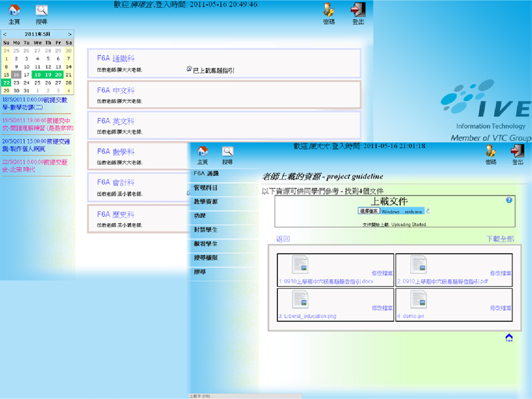This screenshot has width=532, height=399.
Task: Select 教學資源 in the teacher side menu
Action: point(206,202)
